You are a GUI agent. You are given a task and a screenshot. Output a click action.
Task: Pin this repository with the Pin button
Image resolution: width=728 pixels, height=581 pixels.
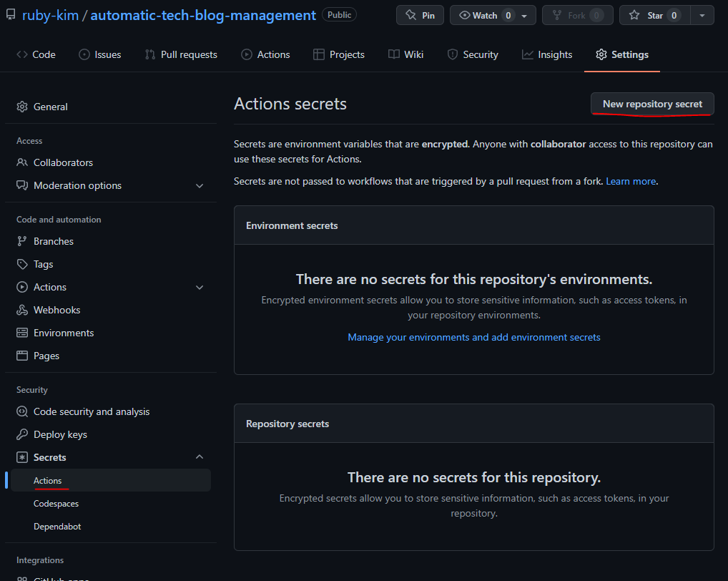pos(420,15)
